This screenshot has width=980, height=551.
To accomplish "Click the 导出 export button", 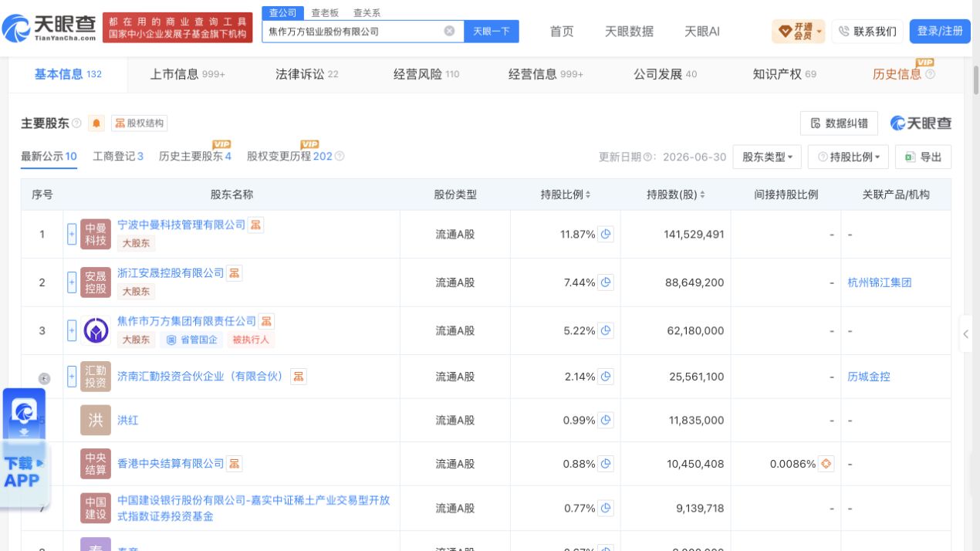I will coord(924,157).
